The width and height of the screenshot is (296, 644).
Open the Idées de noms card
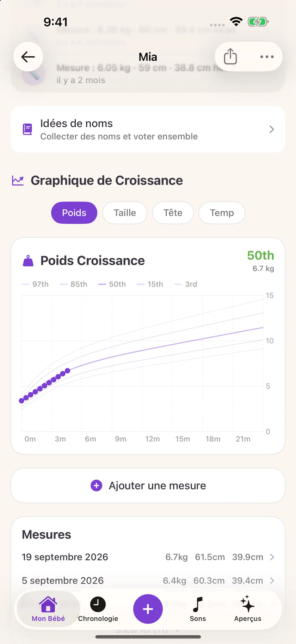[x=148, y=130]
